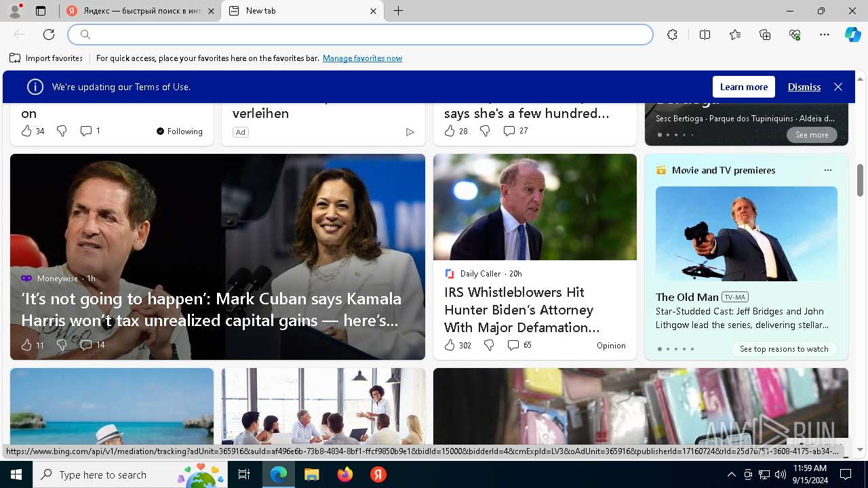Viewport: 868px width, 488px height.
Task: Click the info icon on banner
Action: click(x=35, y=87)
